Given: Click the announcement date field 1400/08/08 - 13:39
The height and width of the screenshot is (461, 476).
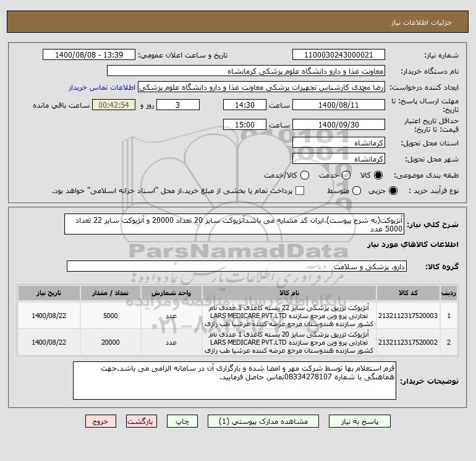Looking at the screenshot, I should coord(89,55).
